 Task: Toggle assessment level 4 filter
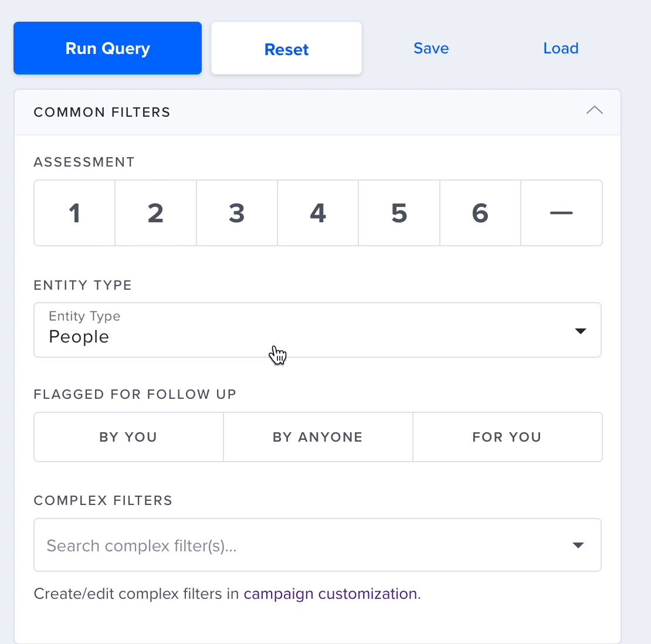tap(318, 213)
